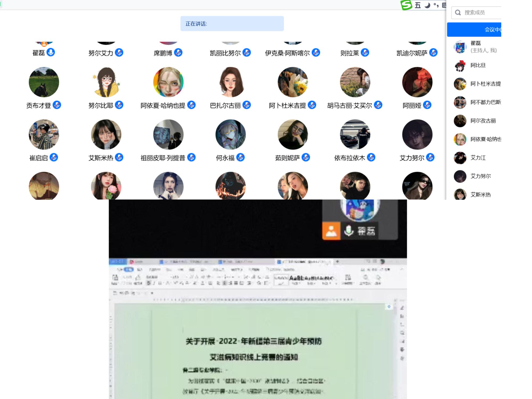Click the active microphone icon next to 翟磊

51,52
